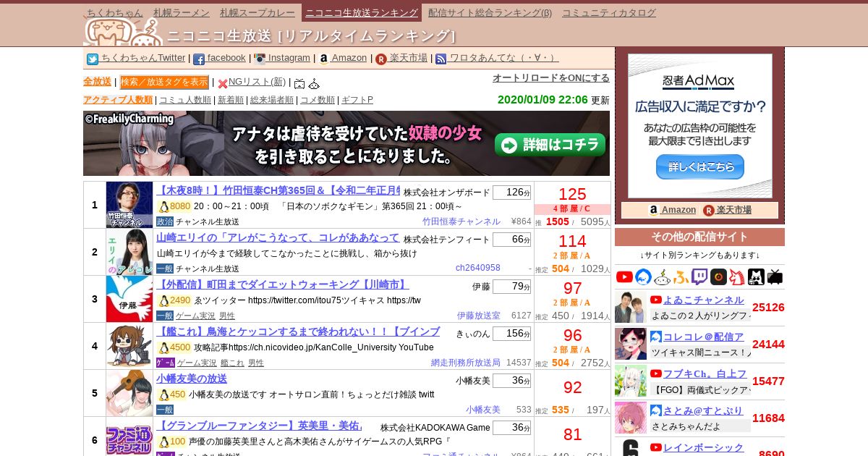Click the TwitCasting icon beside コレコレ＠配信ア

click(x=656, y=337)
